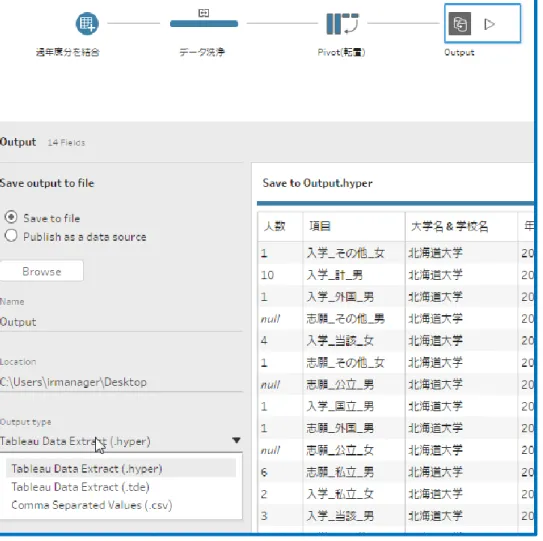Click the 入学_国立_男 cell

click(x=354, y=406)
